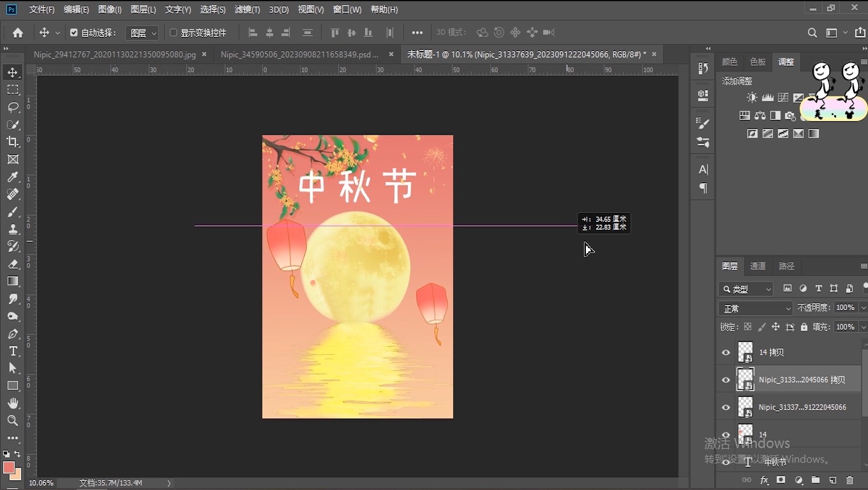Screen dimensions: 868x490
Task: Select the Sponge tool
Action: 13,316
